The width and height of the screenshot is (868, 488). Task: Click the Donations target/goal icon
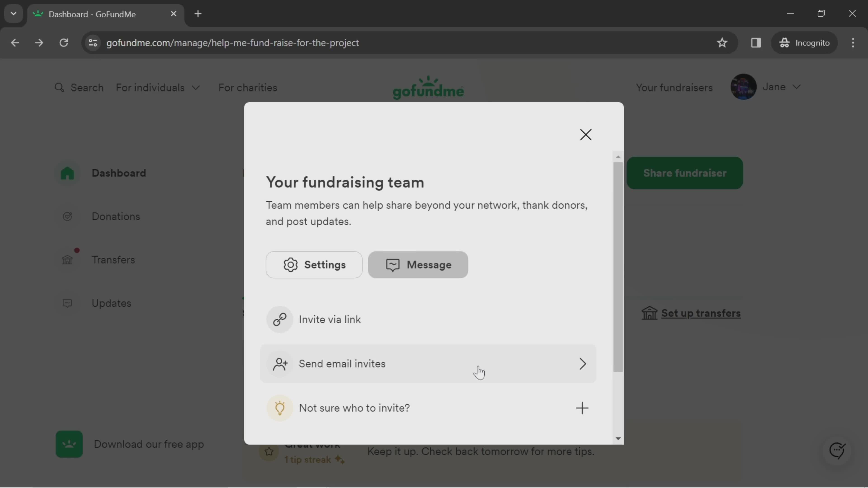(67, 216)
